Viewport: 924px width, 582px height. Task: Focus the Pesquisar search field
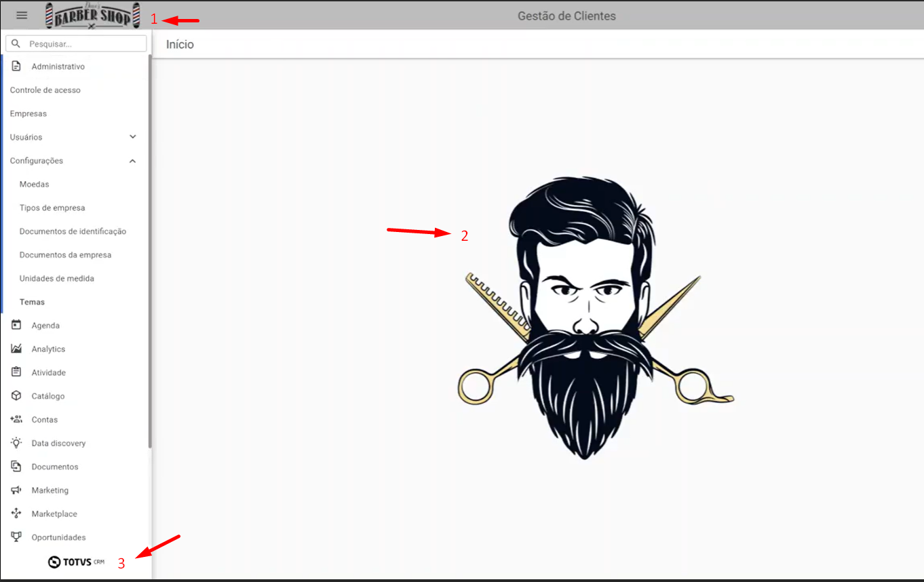click(76, 43)
